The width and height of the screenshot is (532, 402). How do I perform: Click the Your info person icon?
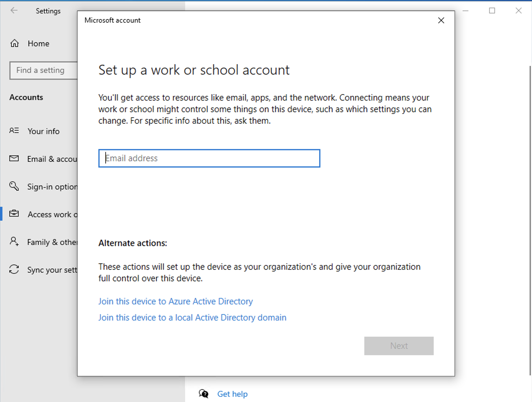[14, 131]
